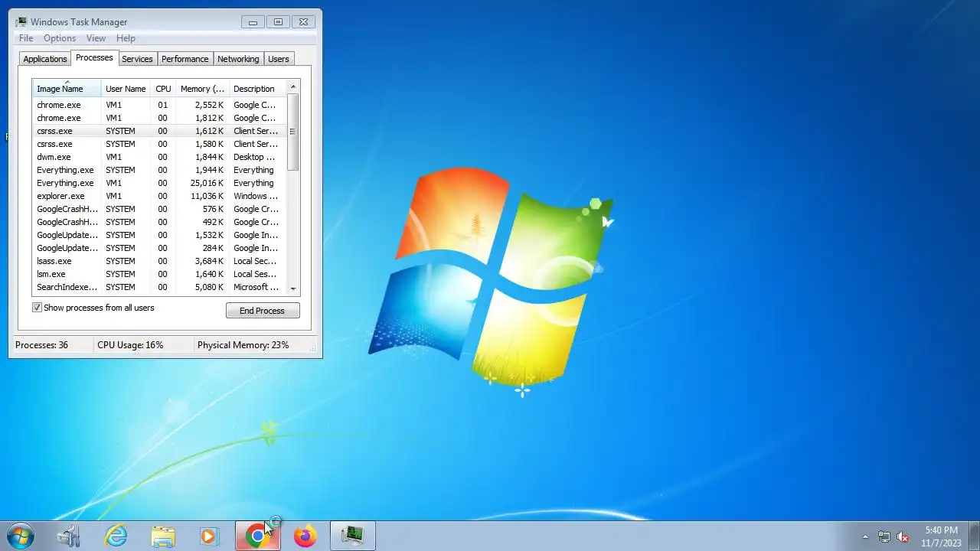Viewport: 980px width, 551px height.
Task: Open the Options menu
Action: [x=60, y=38]
